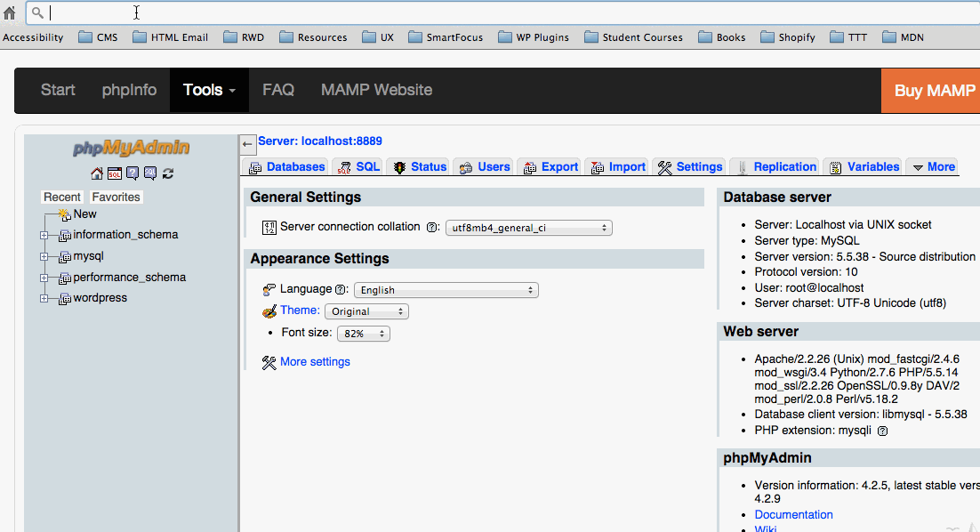Click "User: root@localhost" entry

coord(808,288)
